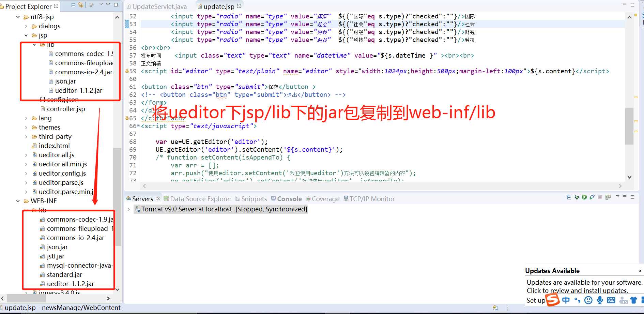Close the update.jsp editor tab
The width and height of the screenshot is (644, 314).
point(239,6)
